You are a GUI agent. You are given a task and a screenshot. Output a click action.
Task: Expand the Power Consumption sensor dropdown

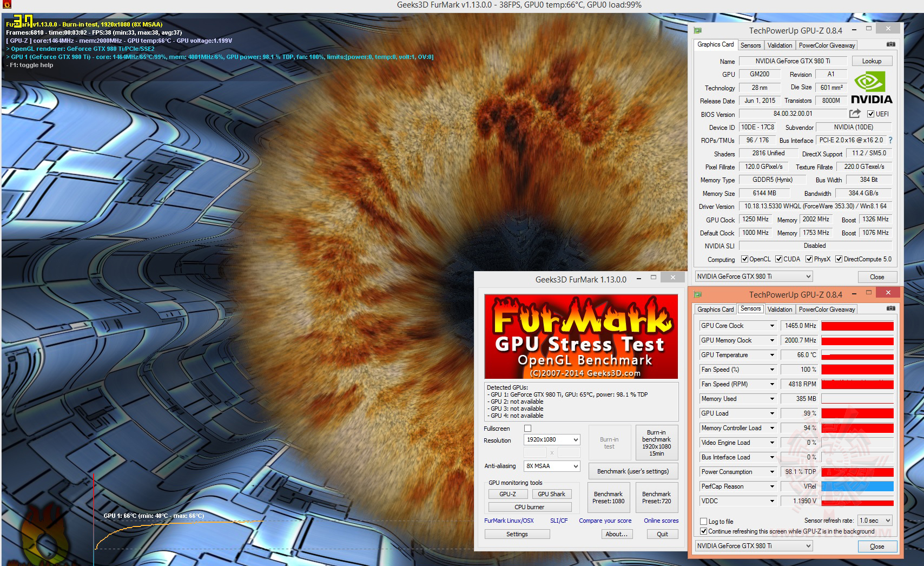pos(772,472)
